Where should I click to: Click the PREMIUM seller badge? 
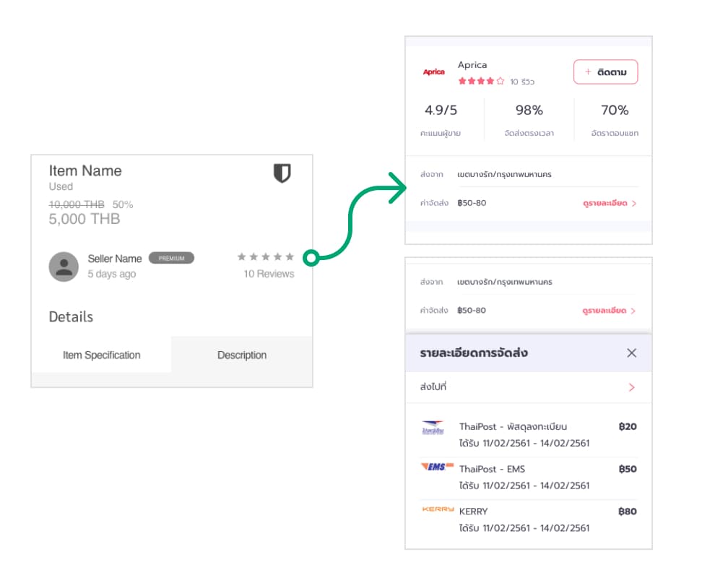(x=171, y=258)
